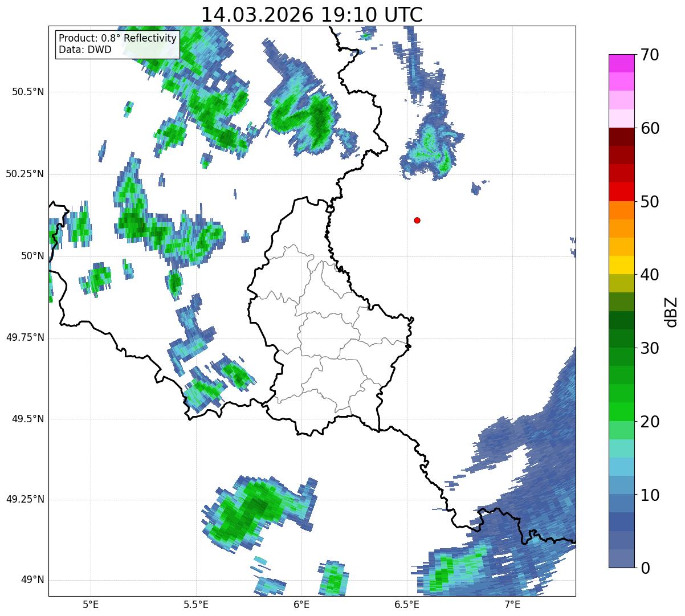The width and height of the screenshot is (685, 616).
Task: Click the latitude label "49.25°N"
Action: click(25, 500)
